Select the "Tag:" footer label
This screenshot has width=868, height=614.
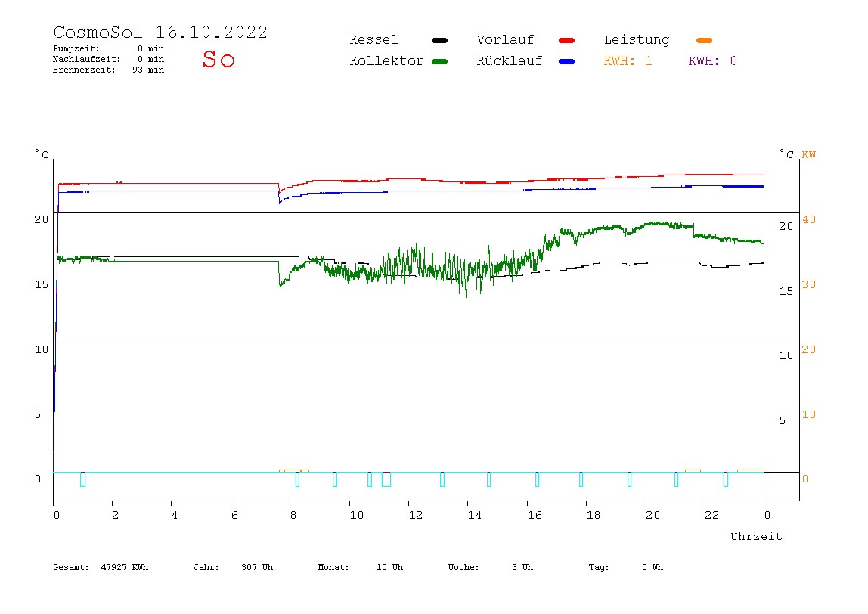click(x=598, y=567)
